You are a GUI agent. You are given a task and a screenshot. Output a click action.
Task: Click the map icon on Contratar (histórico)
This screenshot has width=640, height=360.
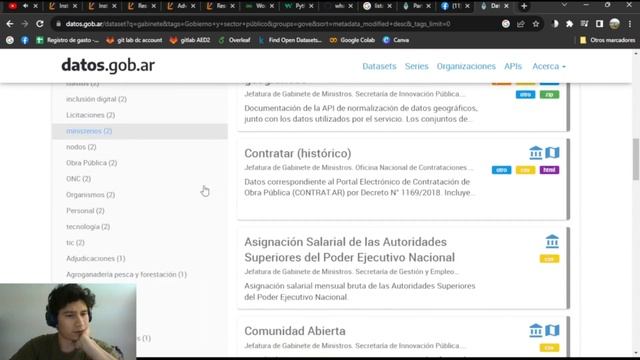(552, 153)
